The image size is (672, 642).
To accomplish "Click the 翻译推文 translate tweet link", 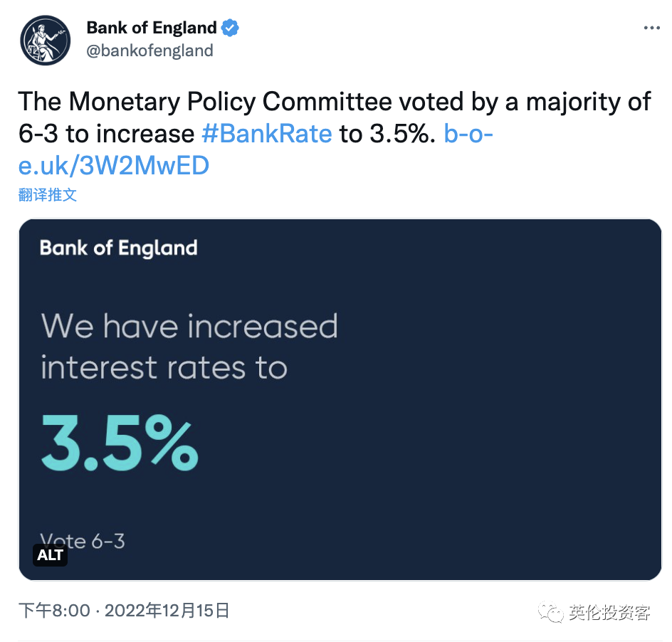I will click(48, 195).
